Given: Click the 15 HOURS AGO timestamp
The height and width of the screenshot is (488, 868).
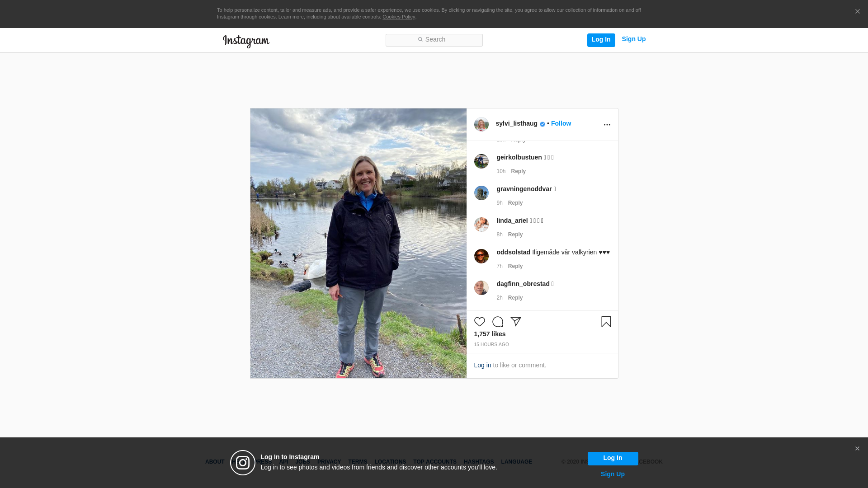Looking at the screenshot, I should 491,345.
